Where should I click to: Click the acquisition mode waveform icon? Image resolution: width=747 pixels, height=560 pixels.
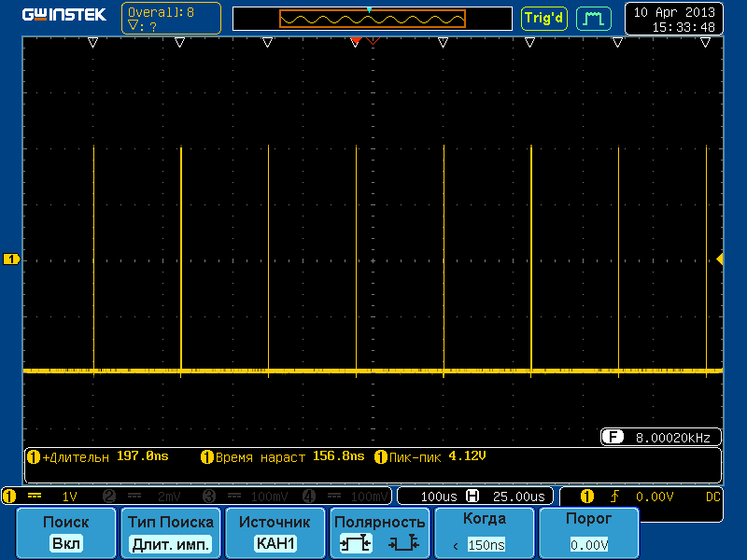pyautogui.click(x=592, y=18)
